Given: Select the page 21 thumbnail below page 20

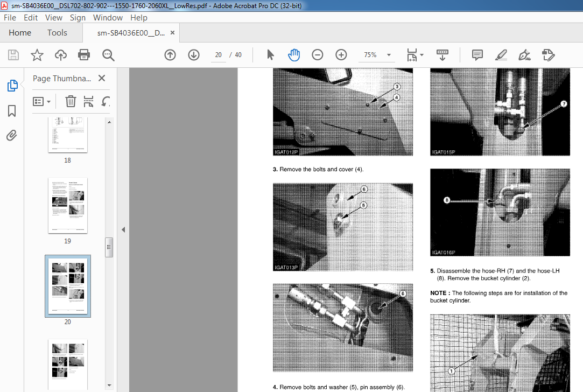Looking at the screenshot, I should click(68, 364).
